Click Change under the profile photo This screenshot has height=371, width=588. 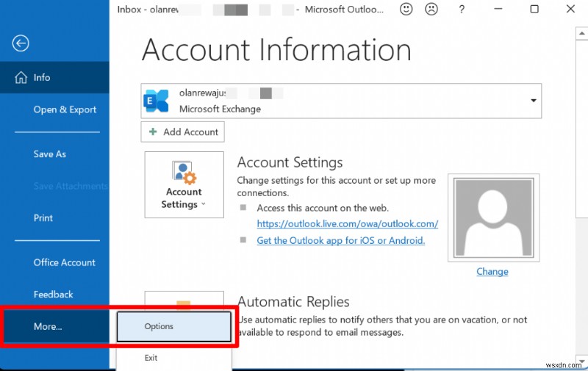[492, 271]
